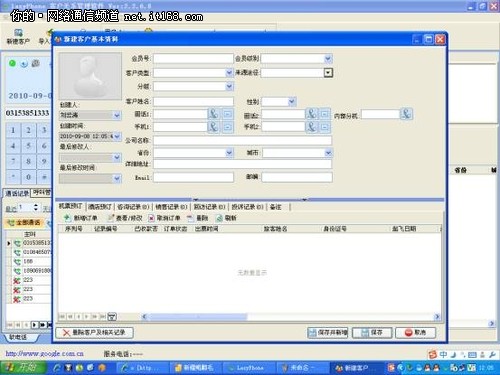
Task: Click the 开始 Start button on taskbar
Action: [23, 368]
